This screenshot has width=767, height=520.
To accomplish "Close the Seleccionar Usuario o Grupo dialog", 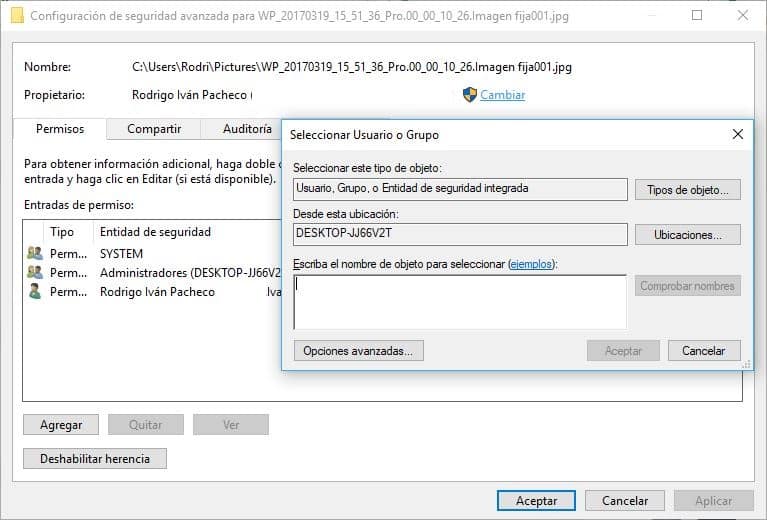I will [x=738, y=134].
